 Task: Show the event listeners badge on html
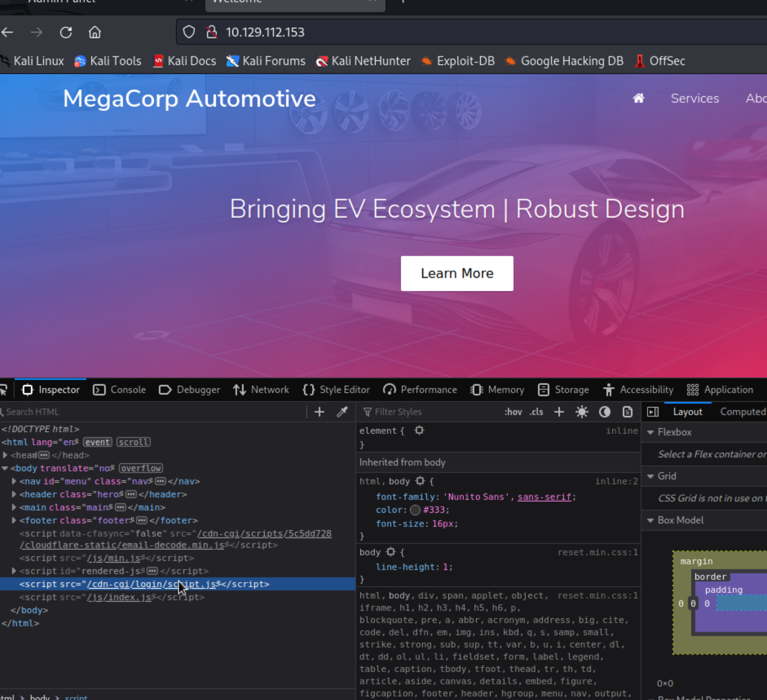click(x=98, y=442)
